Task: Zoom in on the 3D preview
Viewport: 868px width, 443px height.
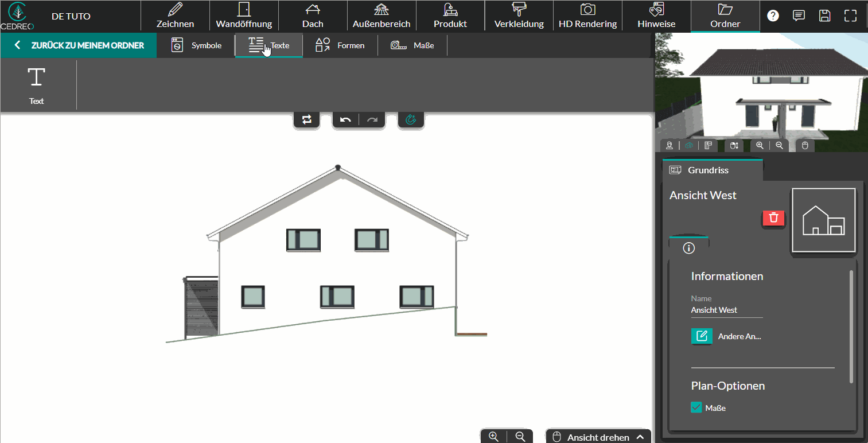Action: click(x=760, y=146)
